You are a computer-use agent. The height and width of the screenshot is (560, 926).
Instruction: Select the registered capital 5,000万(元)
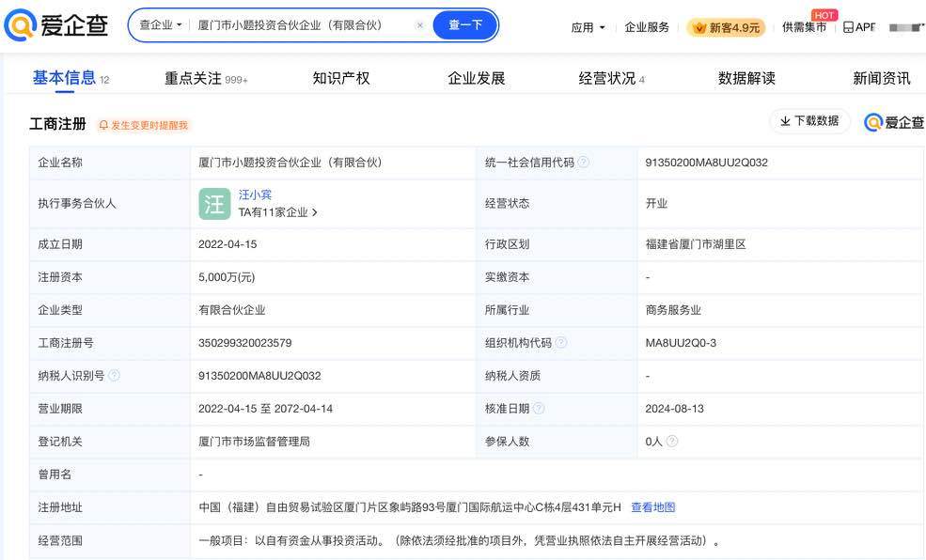227,277
